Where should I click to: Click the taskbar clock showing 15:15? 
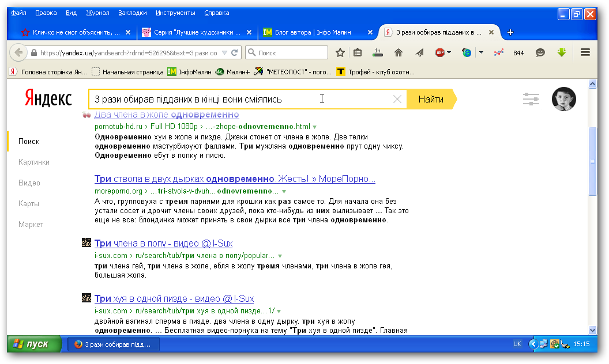click(x=581, y=344)
